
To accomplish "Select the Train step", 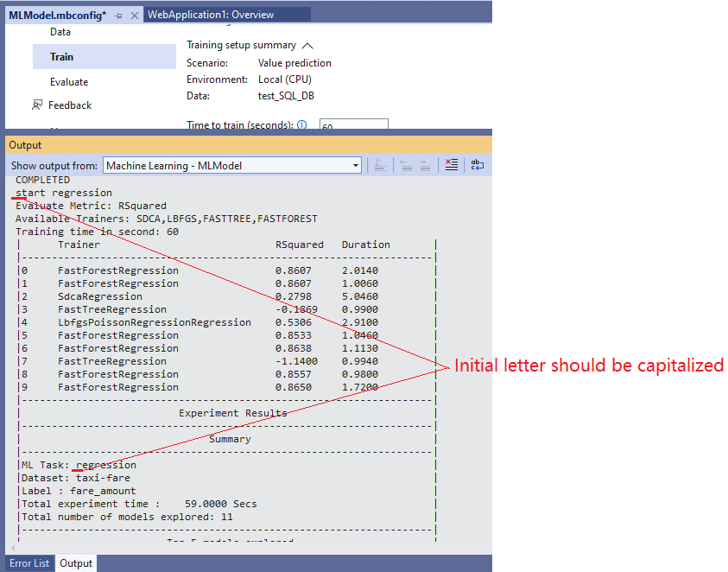I will point(61,56).
